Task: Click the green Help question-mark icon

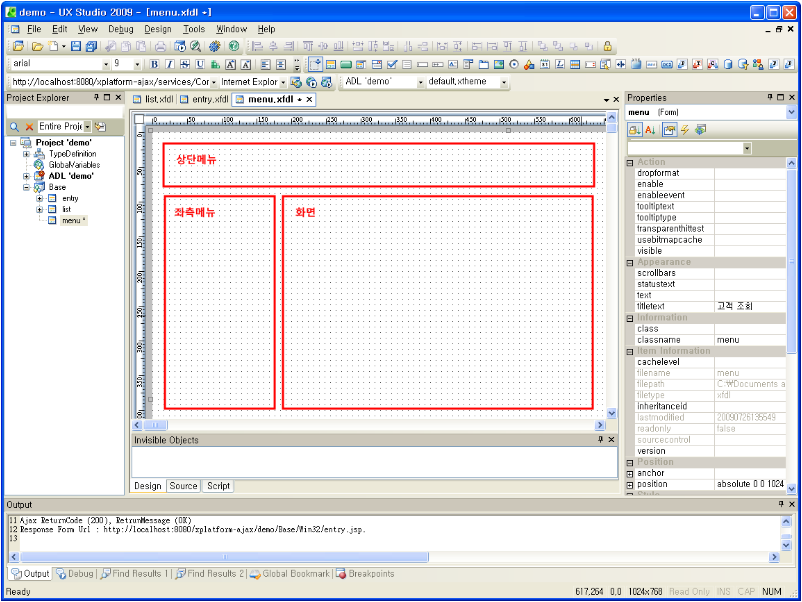Action: [234, 46]
